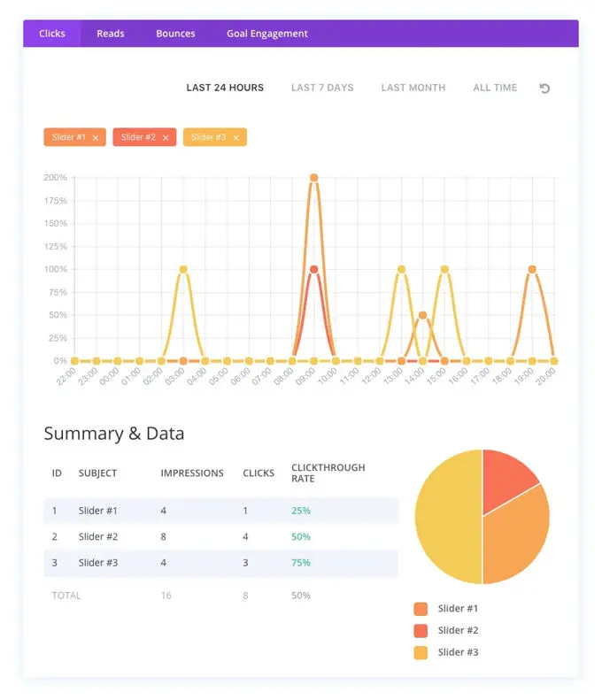Click the Slider #3 legend color swatch
Viewport: 602px width, 700px height.
point(421,653)
